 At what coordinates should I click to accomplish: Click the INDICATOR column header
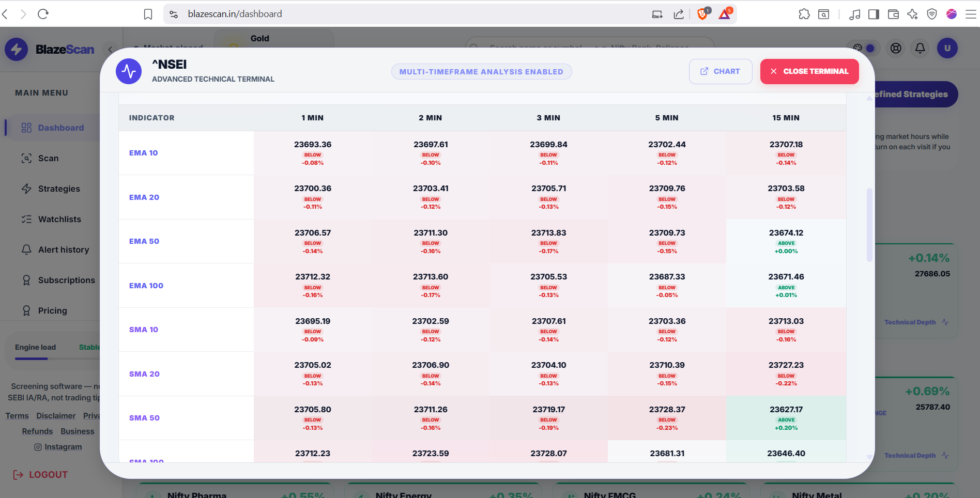click(152, 118)
